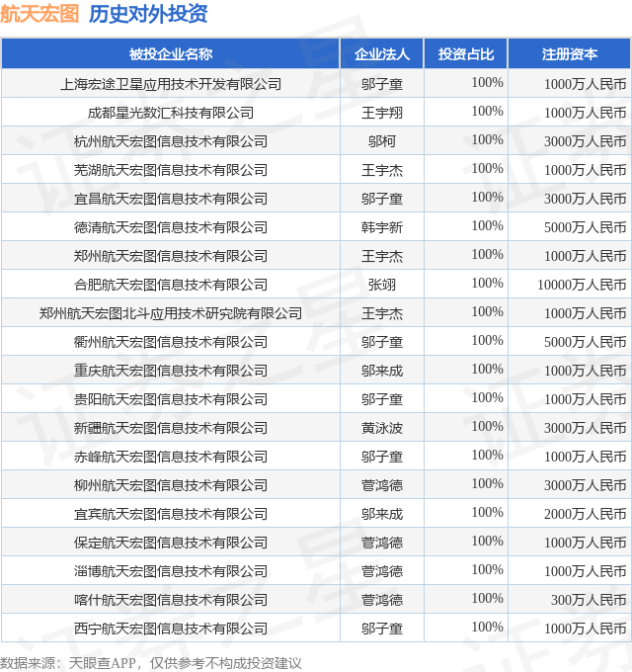Image resolution: width=632 pixels, height=672 pixels.
Task: Select the 被投企业名称 column header
Action: point(171,54)
